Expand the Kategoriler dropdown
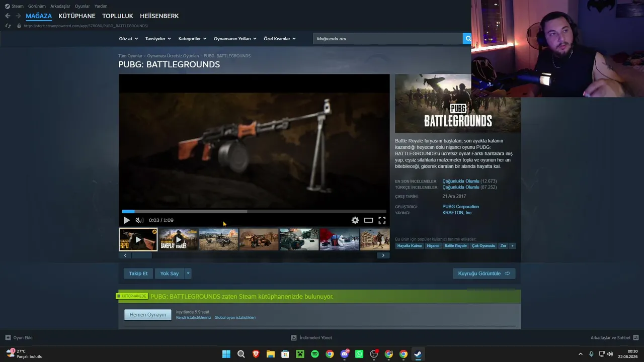The image size is (644, 362). 193,39
